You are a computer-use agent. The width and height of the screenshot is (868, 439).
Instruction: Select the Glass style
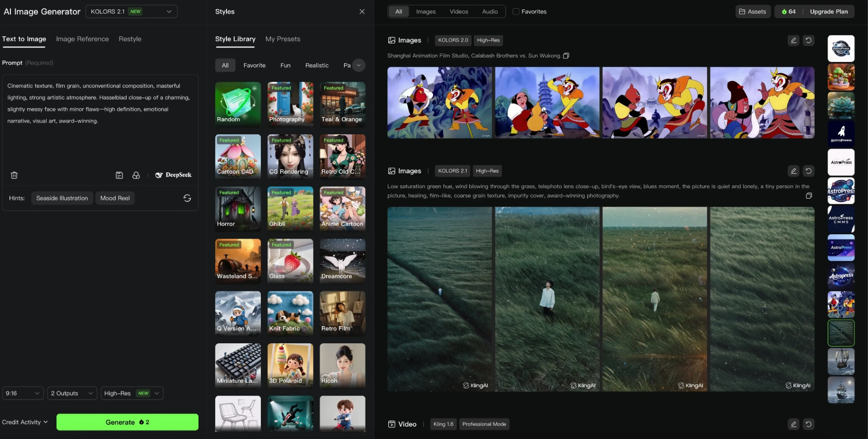290,261
